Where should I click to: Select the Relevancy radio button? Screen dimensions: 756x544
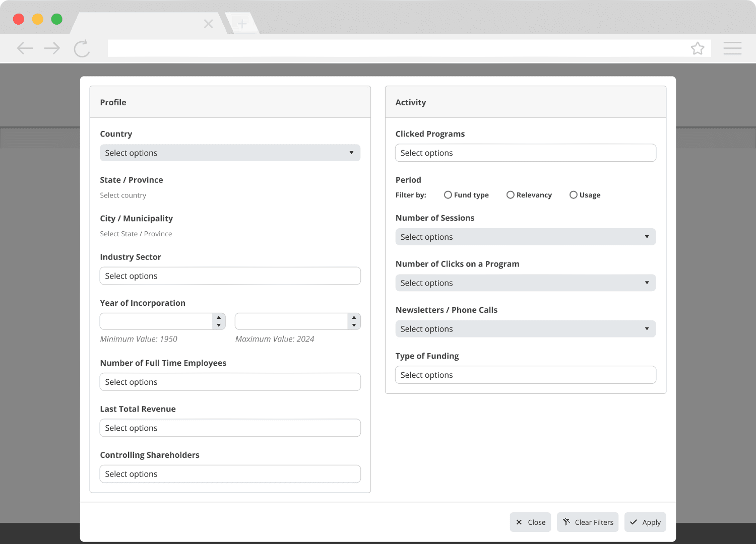[x=511, y=194]
